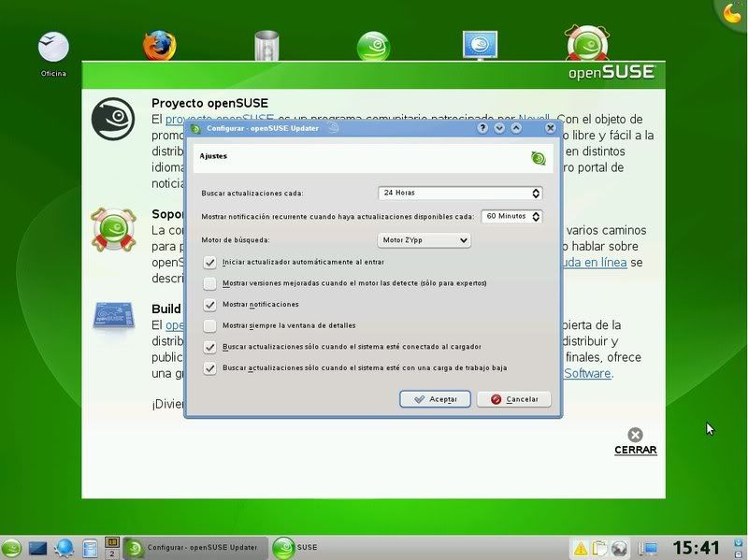Toggle update search only under low workload
This screenshot has height=560, width=748.
(209, 367)
